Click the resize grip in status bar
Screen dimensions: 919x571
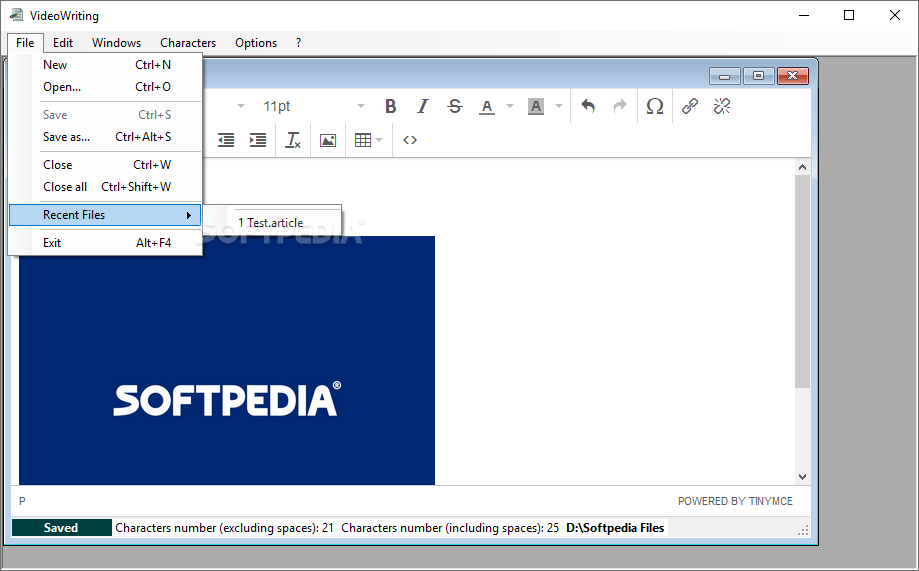coord(803,530)
